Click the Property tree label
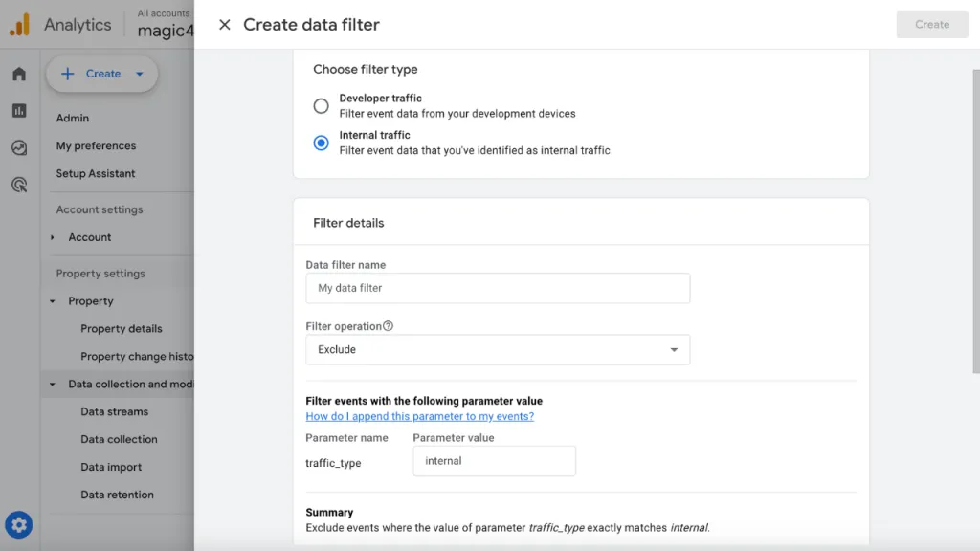 click(91, 301)
